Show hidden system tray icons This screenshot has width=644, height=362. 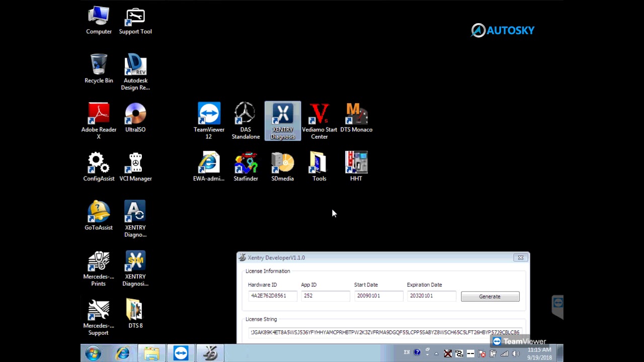pos(436,353)
